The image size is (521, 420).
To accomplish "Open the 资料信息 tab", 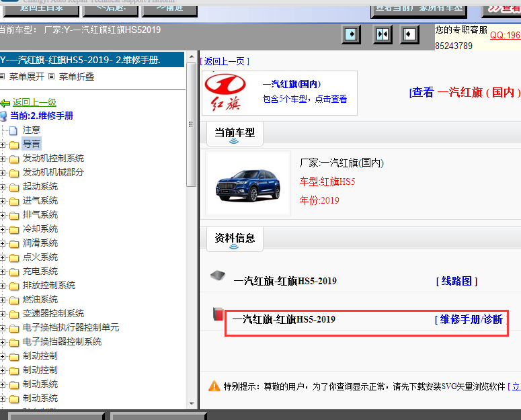I will (x=235, y=239).
